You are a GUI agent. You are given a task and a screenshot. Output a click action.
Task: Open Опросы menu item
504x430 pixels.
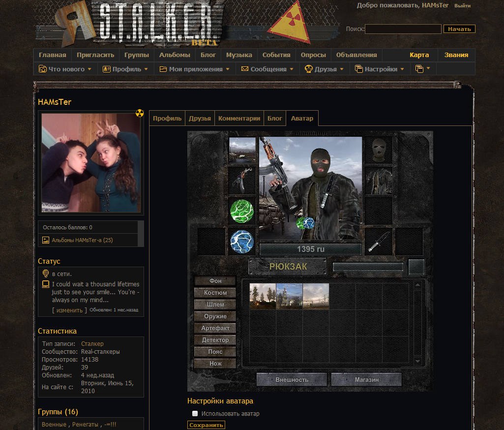[x=313, y=55]
